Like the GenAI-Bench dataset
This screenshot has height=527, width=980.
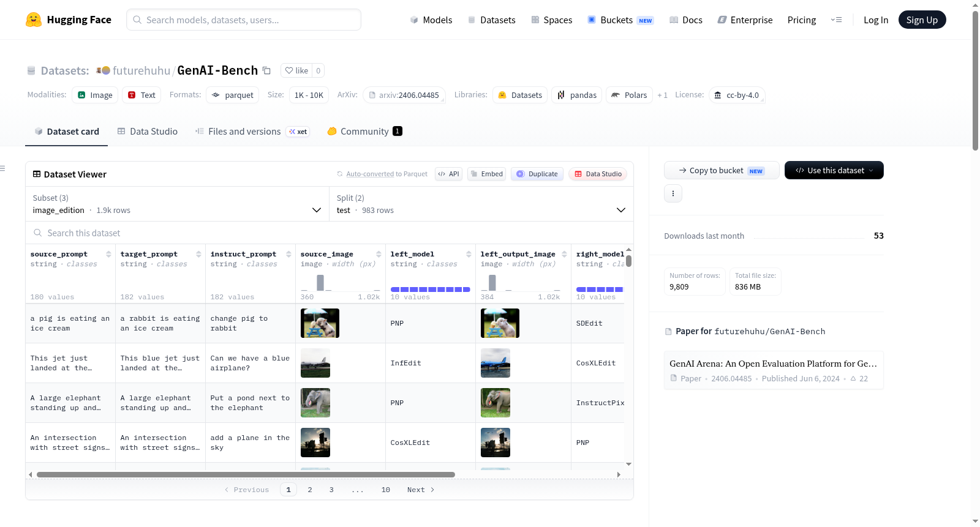(296, 70)
